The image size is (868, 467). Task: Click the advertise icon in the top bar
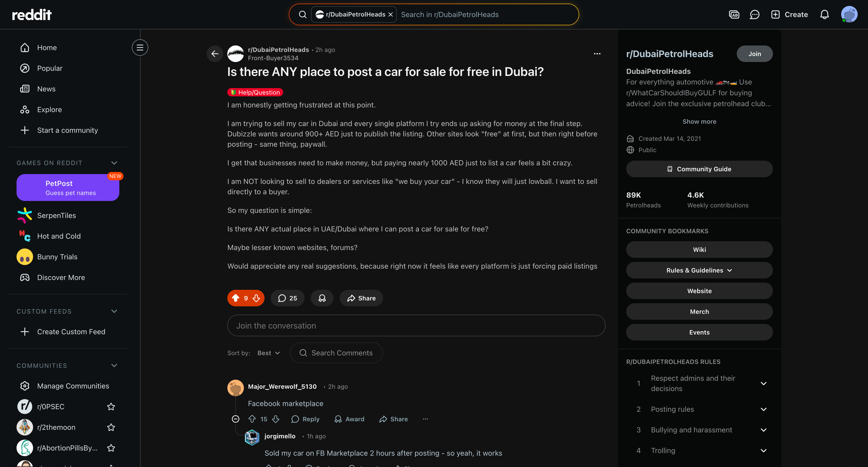pyautogui.click(x=734, y=14)
